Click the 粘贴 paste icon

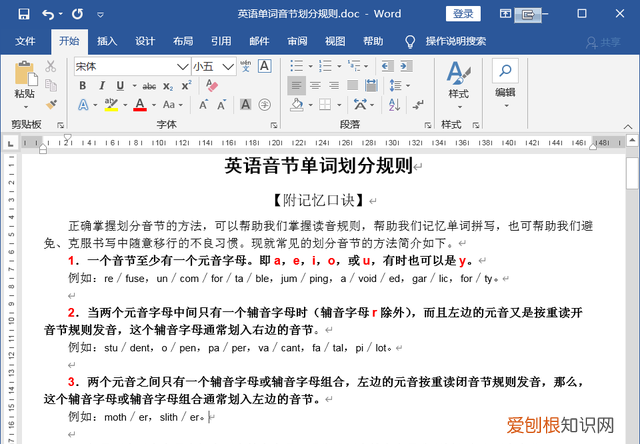(25, 73)
